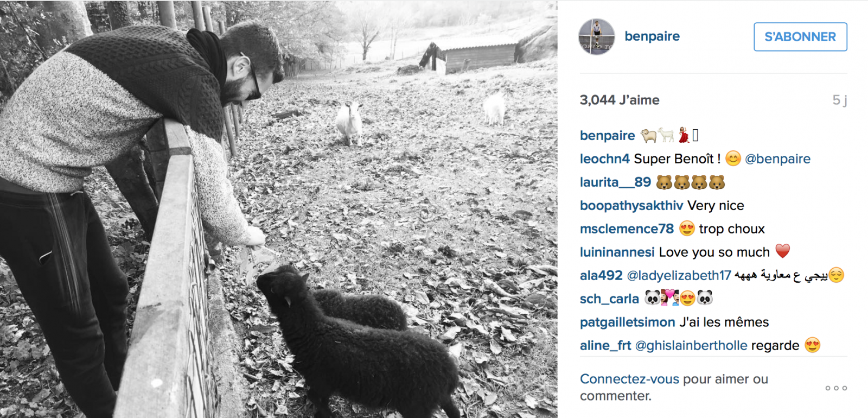Click the three-dot more options icon
The image size is (868, 418).
[836, 388]
